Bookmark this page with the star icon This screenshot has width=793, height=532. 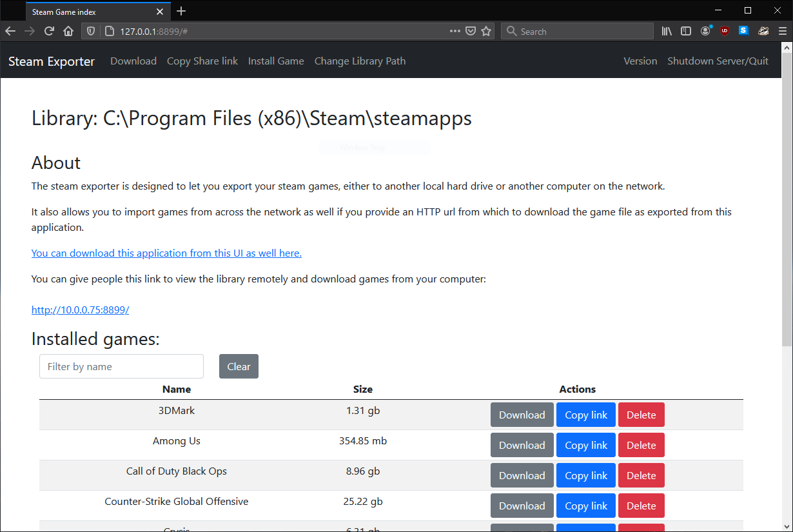(x=486, y=31)
